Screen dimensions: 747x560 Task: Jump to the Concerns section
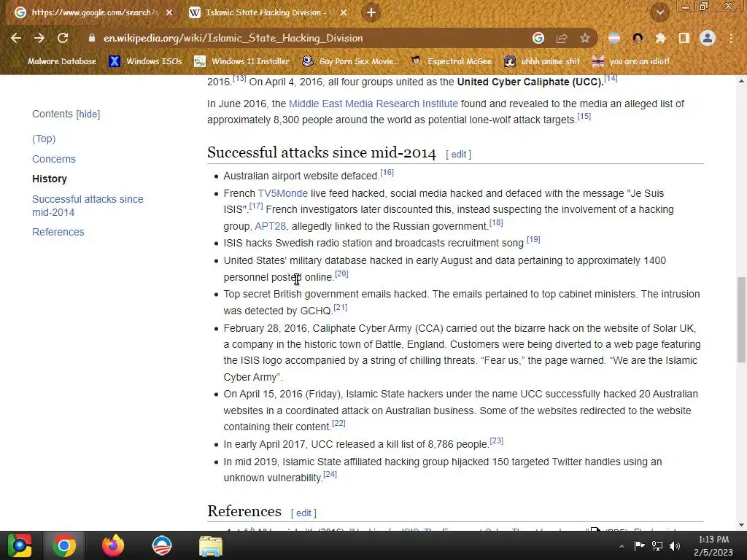point(54,159)
